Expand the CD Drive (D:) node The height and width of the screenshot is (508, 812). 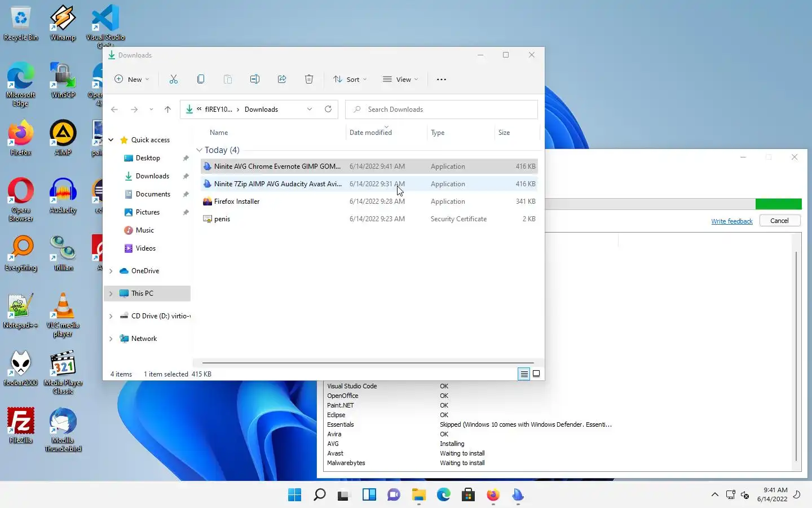point(111,316)
